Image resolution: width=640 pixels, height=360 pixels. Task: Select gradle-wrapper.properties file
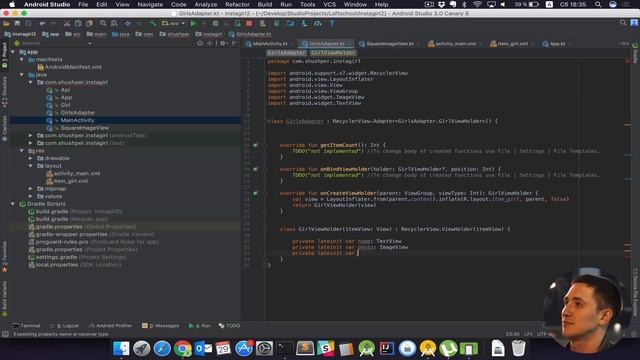(71, 234)
